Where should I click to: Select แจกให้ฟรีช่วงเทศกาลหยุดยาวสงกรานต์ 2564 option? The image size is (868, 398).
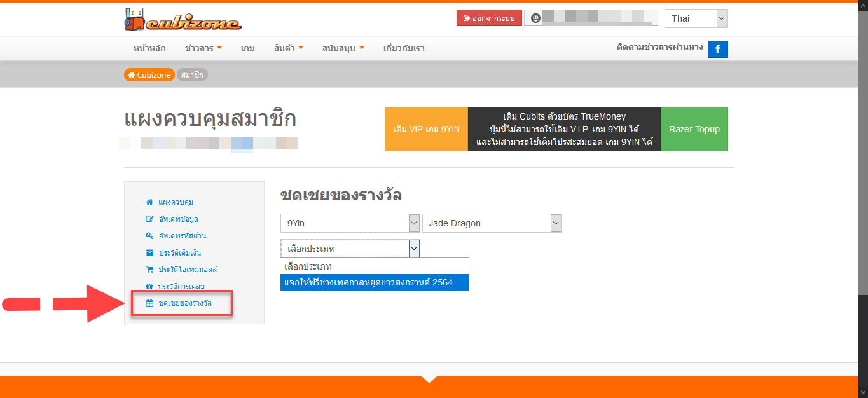(374, 282)
